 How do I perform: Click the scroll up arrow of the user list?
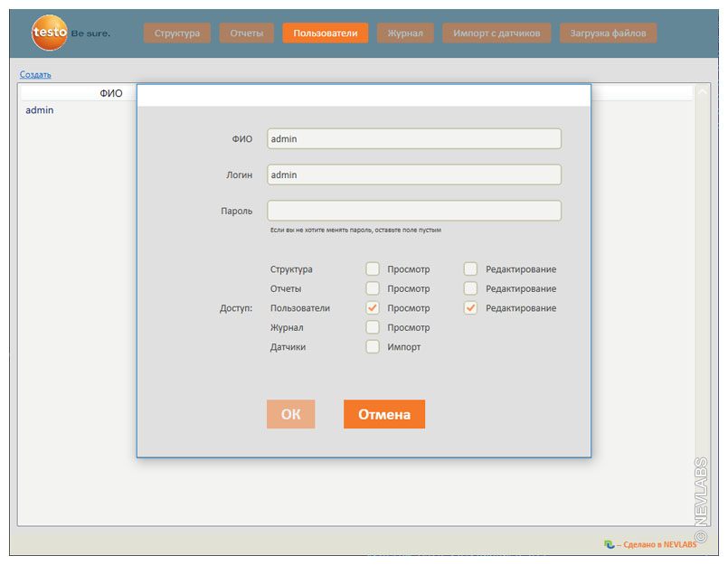click(x=702, y=92)
